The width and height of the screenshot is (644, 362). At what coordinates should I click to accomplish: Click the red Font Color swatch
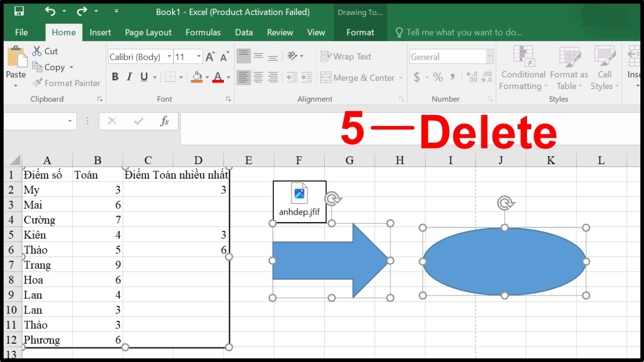(217, 78)
